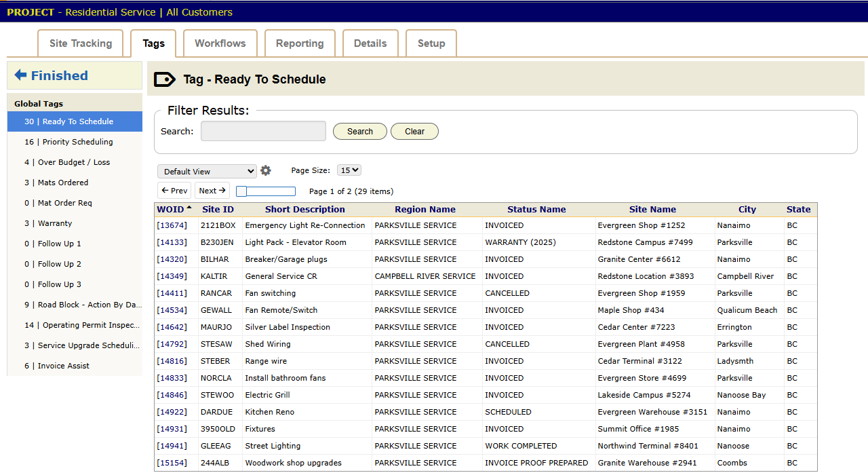Open work order 14792
The image size is (868, 475).
tap(172, 344)
